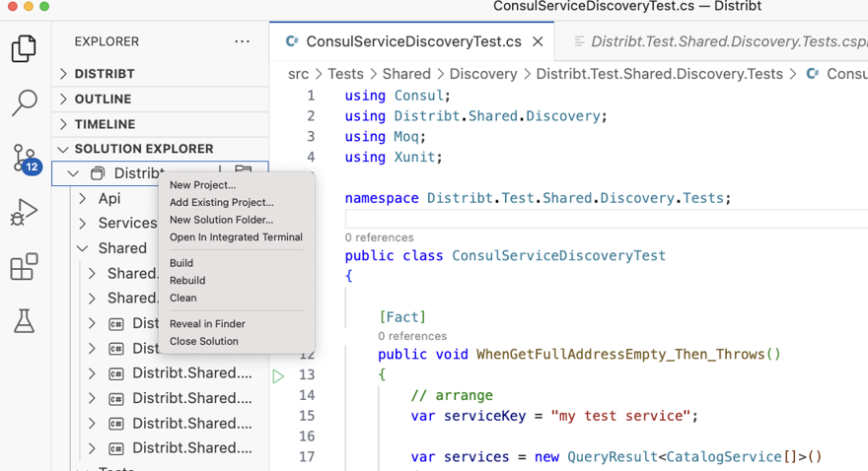The image size is (868, 471).
Task: Open Source Control with 12 changes
Action: 26,160
